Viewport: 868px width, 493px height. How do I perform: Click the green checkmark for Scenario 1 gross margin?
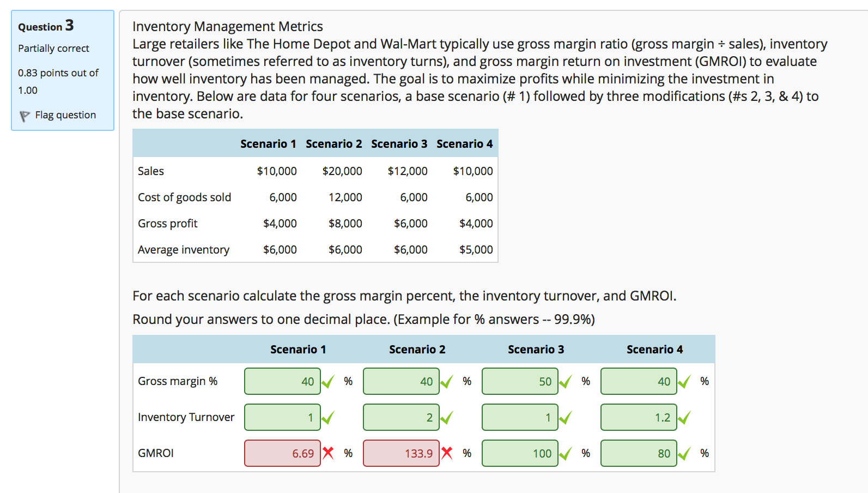(x=327, y=381)
